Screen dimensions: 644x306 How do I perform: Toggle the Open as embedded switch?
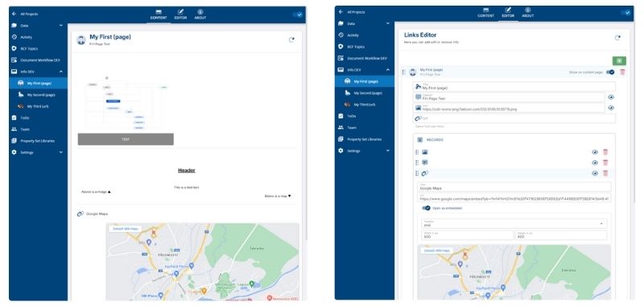pos(426,209)
